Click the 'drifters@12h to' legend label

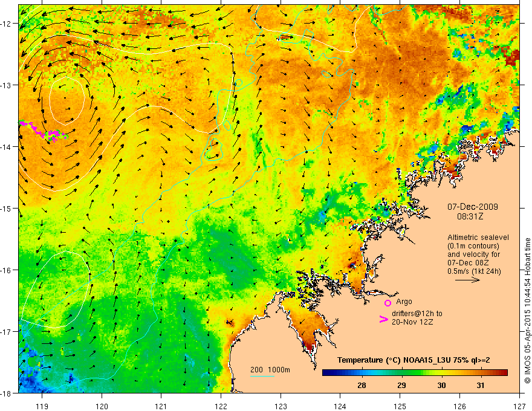417,314
